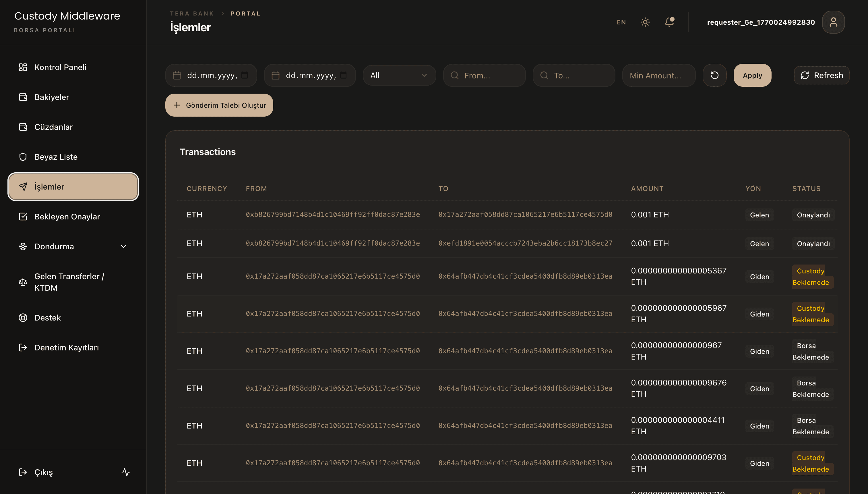Open Bakiyeler page

(x=73, y=97)
